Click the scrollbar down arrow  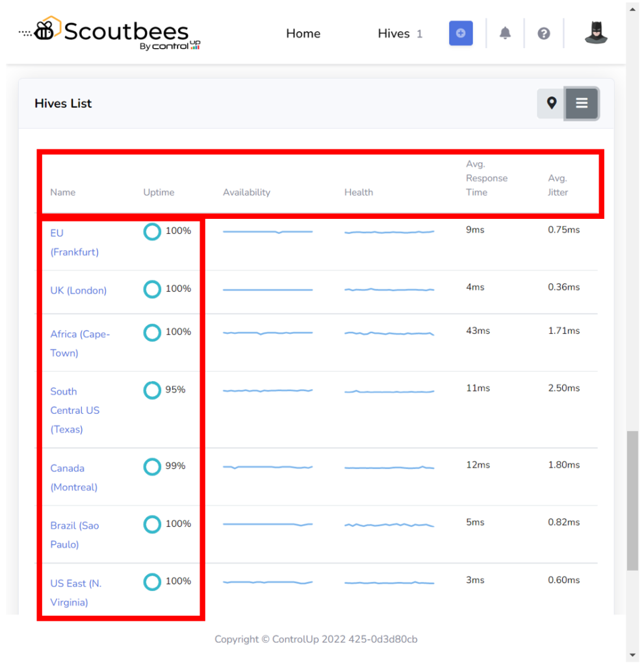tap(632, 655)
